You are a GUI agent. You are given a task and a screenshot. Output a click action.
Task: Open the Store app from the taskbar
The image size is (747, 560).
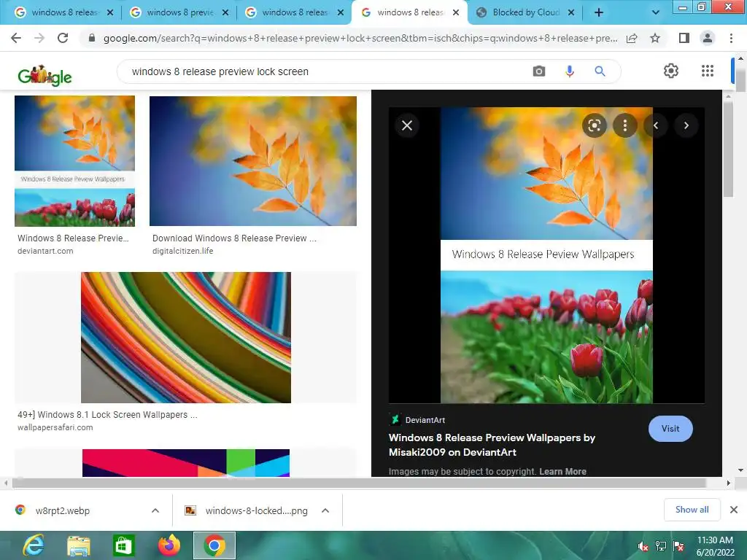124,545
